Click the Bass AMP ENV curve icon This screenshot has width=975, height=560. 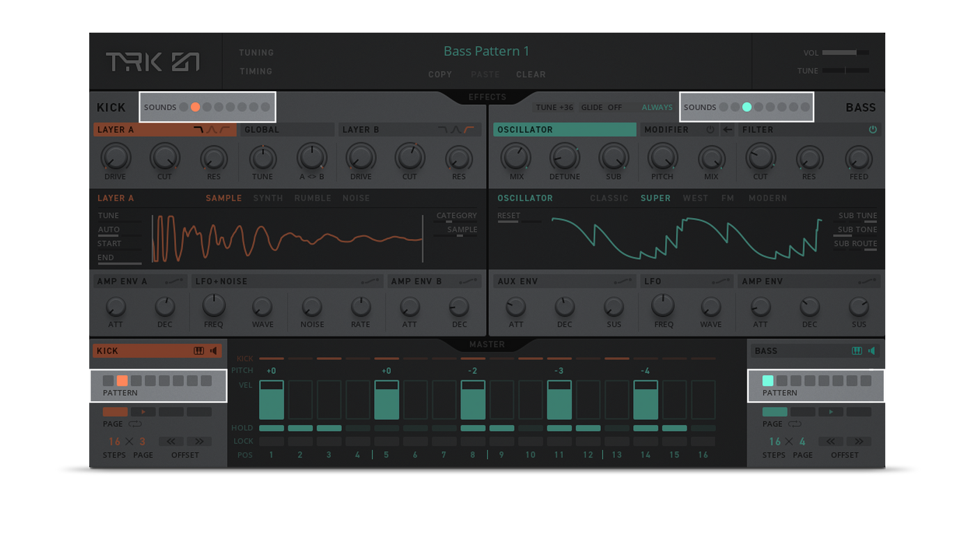[868, 281]
